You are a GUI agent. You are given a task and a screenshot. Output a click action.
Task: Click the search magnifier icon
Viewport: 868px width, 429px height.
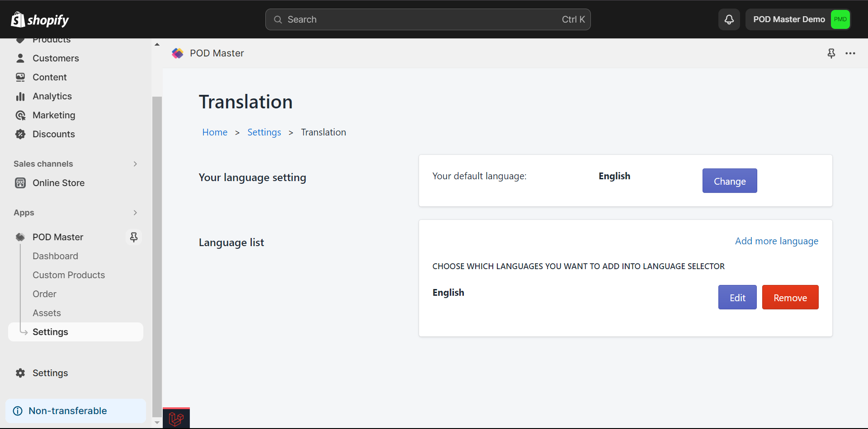[278, 19]
